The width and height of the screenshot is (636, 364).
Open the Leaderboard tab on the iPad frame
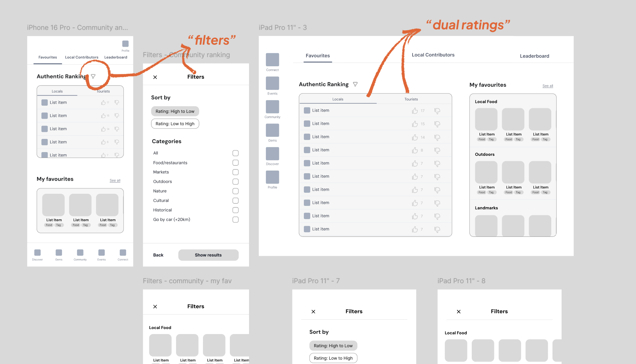534,56
